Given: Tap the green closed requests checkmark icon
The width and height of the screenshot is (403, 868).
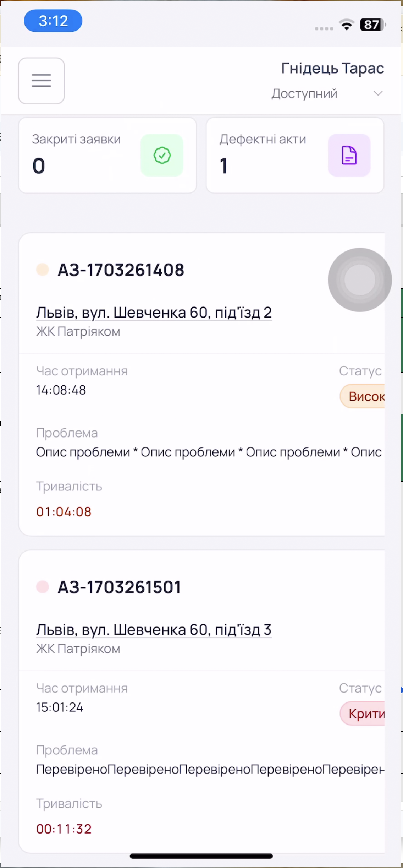Looking at the screenshot, I should tap(162, 155).
